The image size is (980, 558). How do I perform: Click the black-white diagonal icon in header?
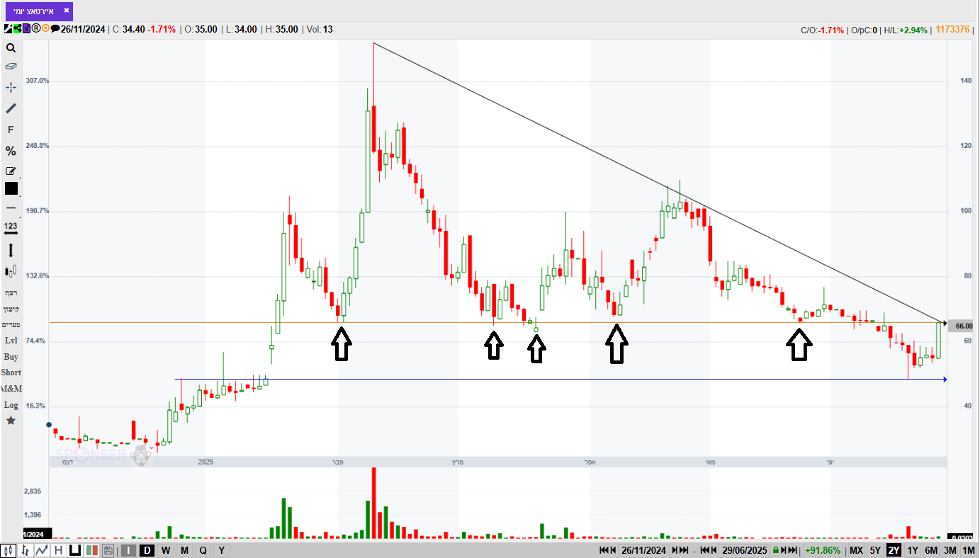pos(8,29)
